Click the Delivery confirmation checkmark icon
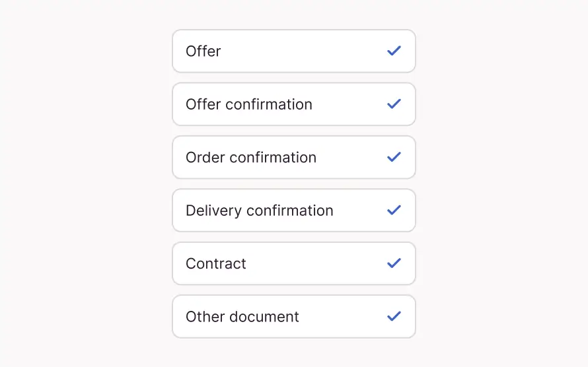This screenshot has height=367, width=588. point(394,211)
